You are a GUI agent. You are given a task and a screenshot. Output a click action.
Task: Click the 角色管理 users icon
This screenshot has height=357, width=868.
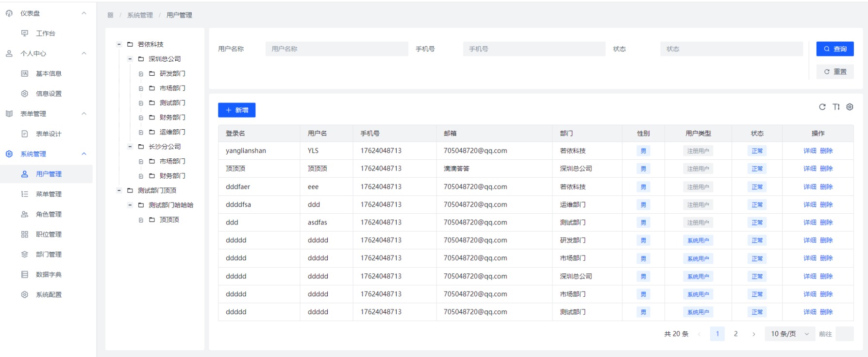pos(25,214)
